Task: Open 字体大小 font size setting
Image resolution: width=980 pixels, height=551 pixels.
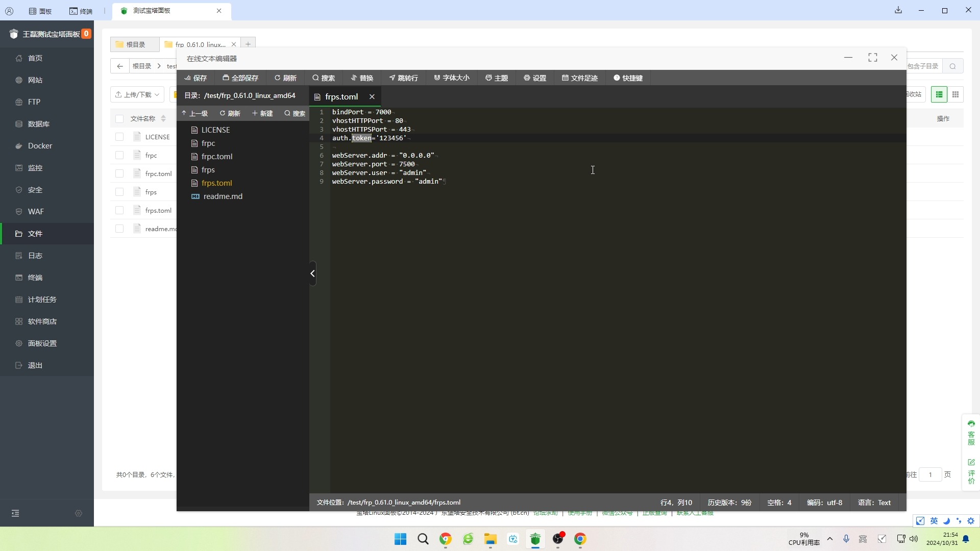Action: pos(452,78)
